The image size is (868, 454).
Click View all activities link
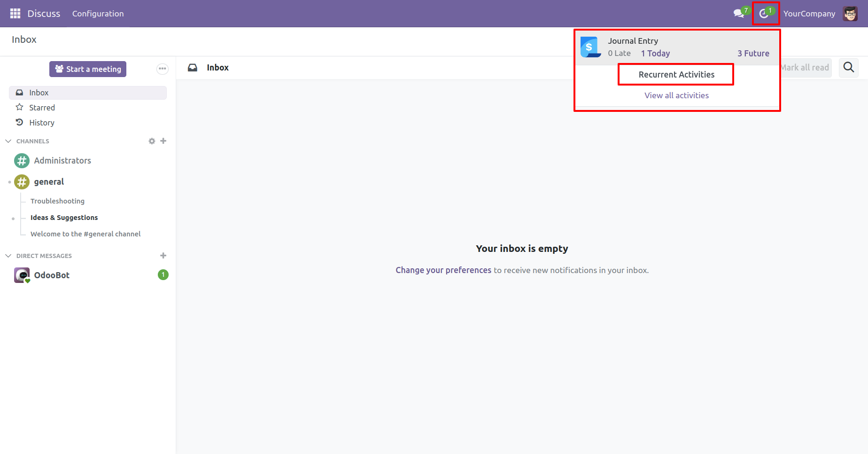(676, 95)
